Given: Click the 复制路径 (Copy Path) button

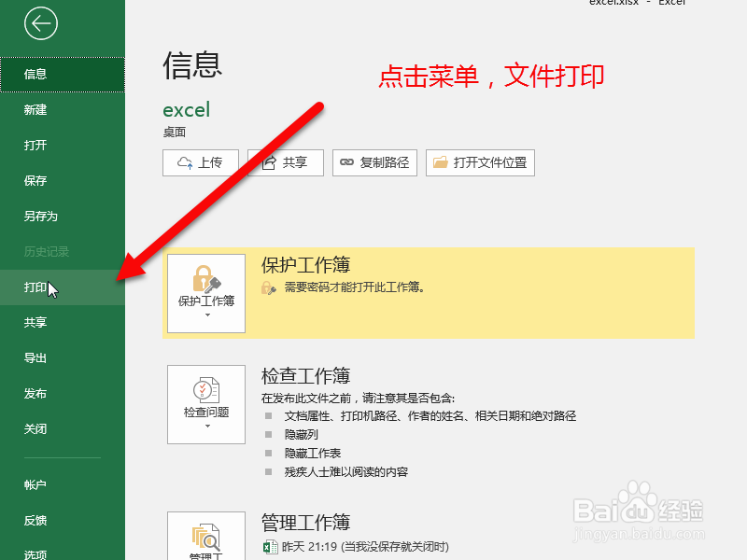Looking at the screenshot, I should [374, 161].
